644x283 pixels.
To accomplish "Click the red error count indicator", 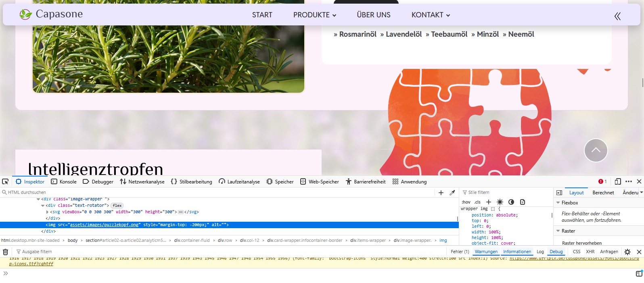I will pyautogui.click(x=603, y=181).
